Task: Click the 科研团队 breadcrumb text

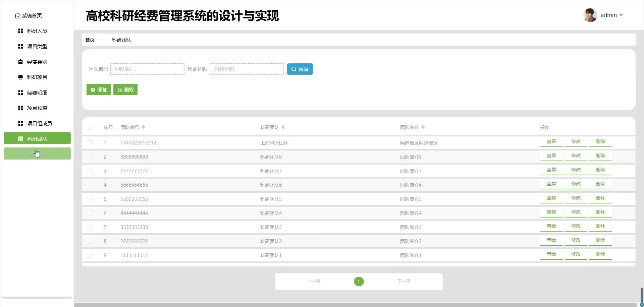Action: pyautogui.click(x=121, y=40)
